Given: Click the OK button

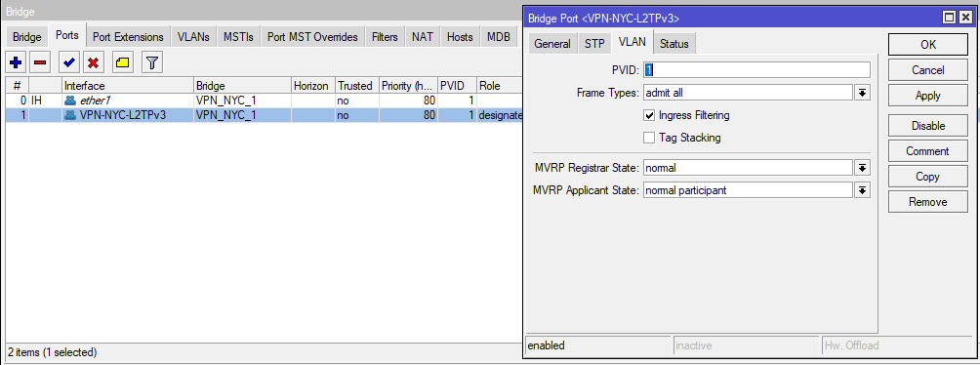Looking at the screenshot, I should point(928,44).
